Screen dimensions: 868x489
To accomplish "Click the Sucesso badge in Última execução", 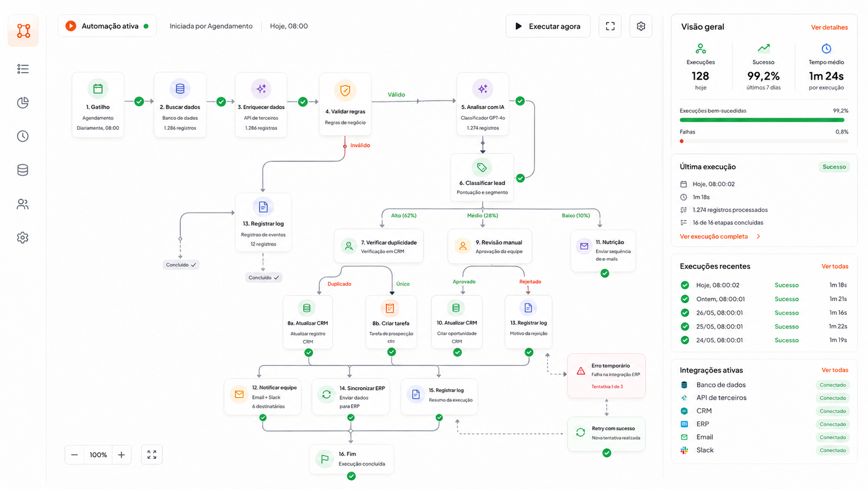I will coord(834,167).
